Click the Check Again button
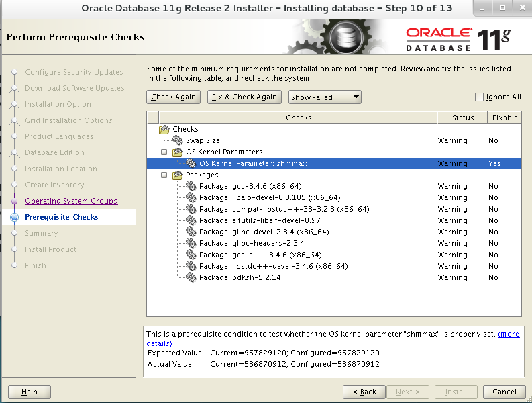 (x=173, y=97)
